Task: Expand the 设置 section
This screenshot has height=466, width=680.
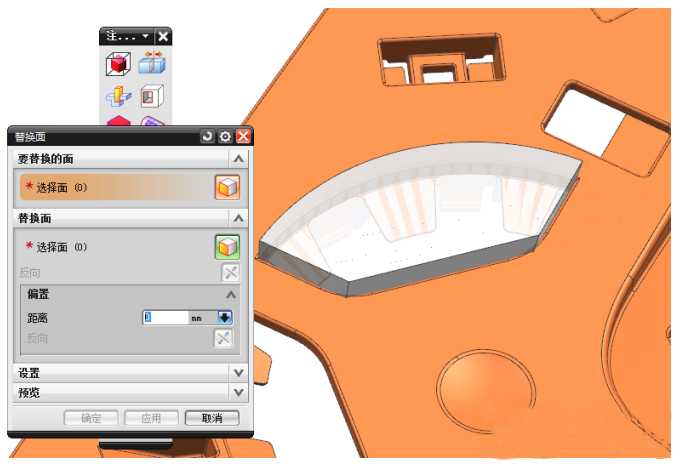Action: pos(238,373)
